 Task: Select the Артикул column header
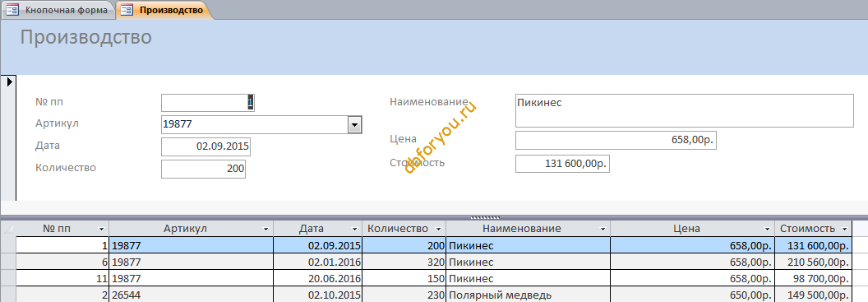click(192, 229)
